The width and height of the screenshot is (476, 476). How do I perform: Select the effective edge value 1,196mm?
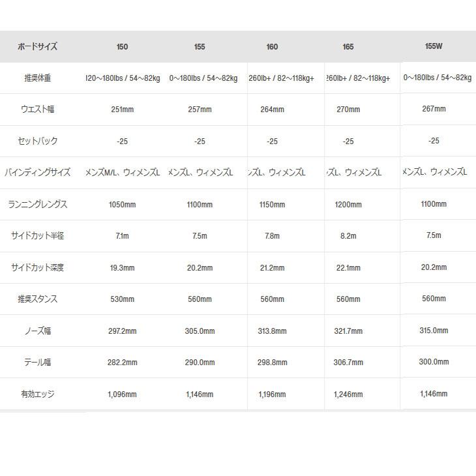click(272, 394)
